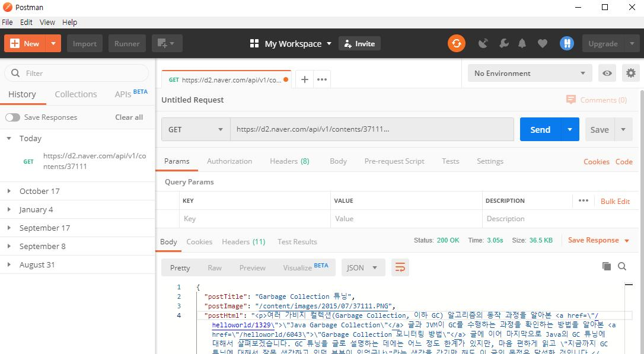Open query params column options dots
Screen dimensions: 644x354
(583, 200)
